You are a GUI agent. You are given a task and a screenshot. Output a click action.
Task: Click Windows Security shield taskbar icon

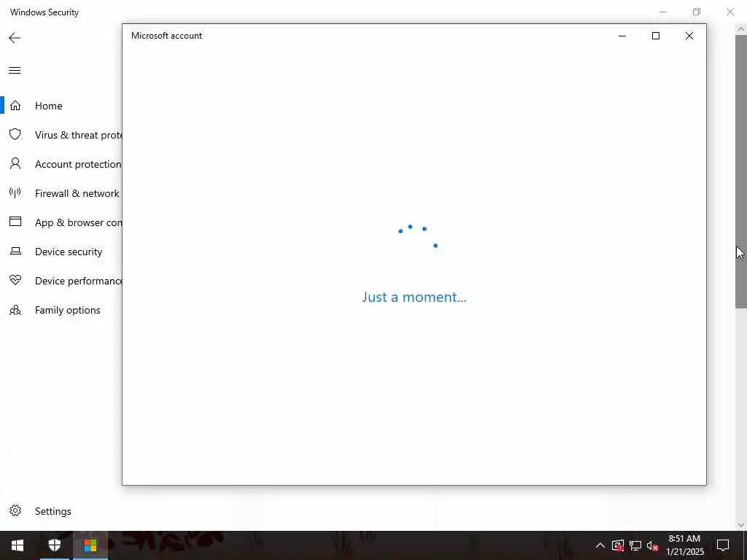[54, 545]
